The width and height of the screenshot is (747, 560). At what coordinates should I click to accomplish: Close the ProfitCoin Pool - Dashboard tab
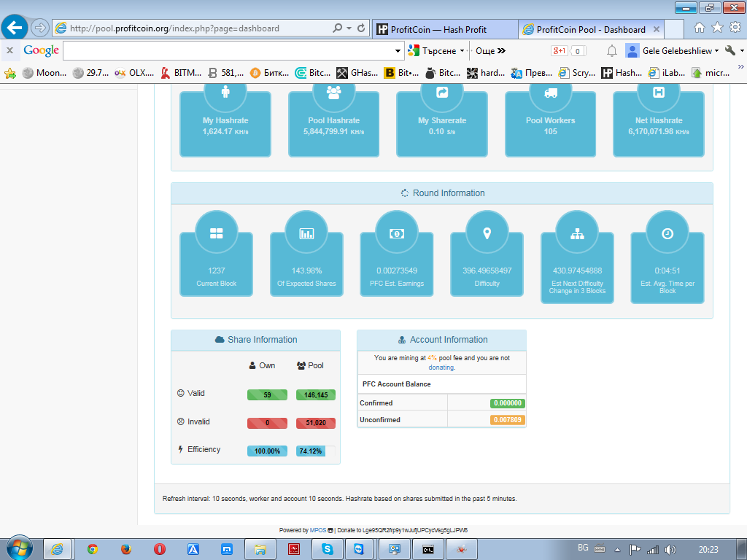click(656, 29)
